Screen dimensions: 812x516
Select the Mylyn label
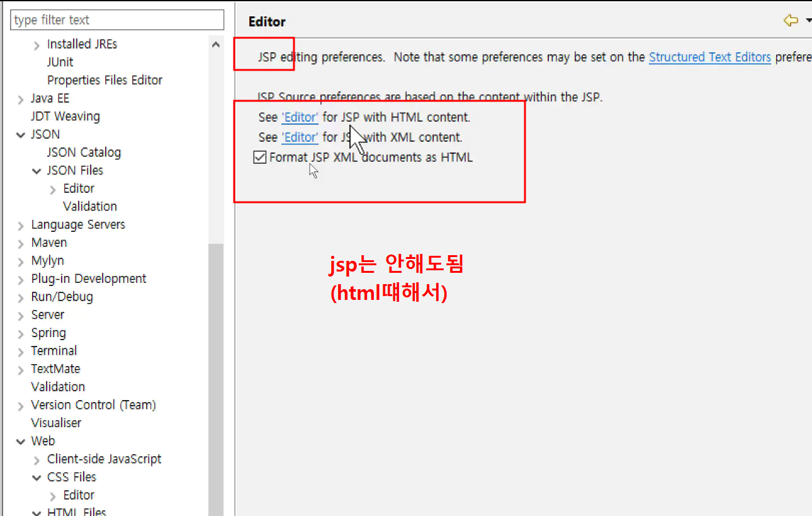pyautogui.click(x=47, y=261)
